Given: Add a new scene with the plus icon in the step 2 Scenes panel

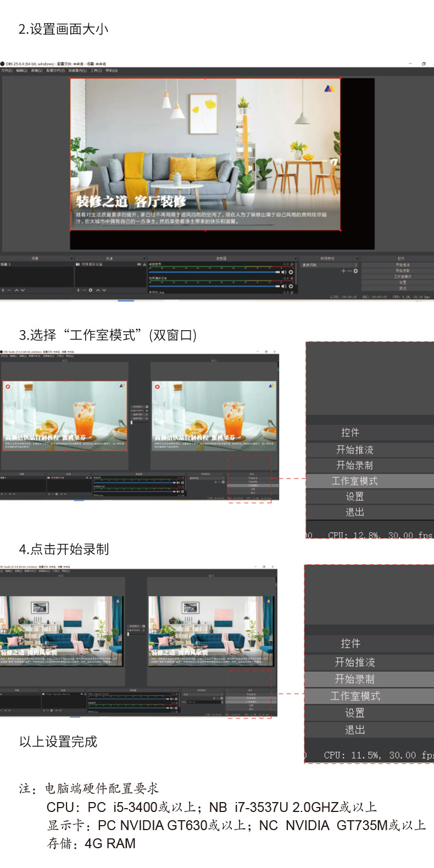Looking at the screenshot, I should tap(3, 290).
